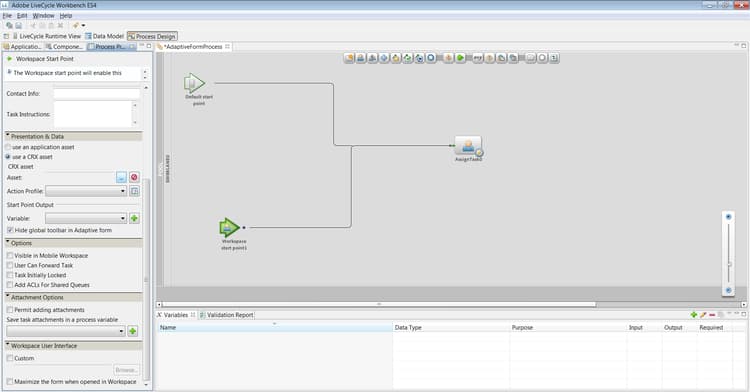
Task: Click the blue circle icon in canvas toolbar
Action: [x=431, y=58]
